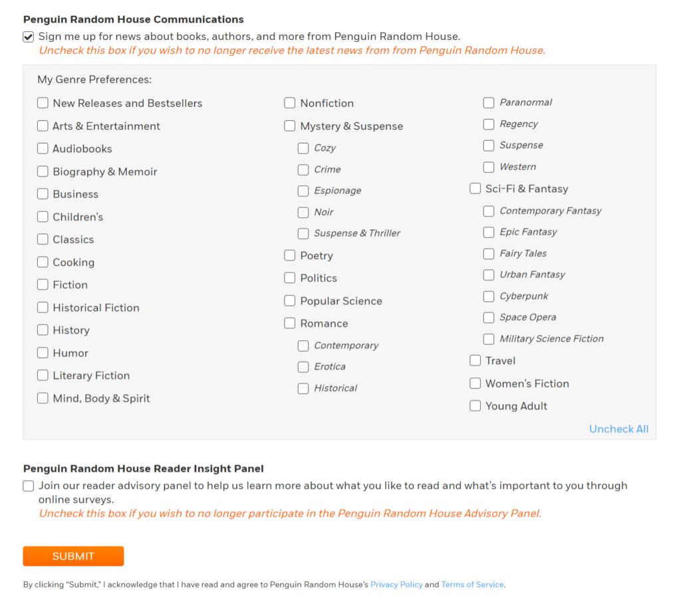681x616 pixels.
Task: Click the Uncheck All link
Action: pyautogui.click(x=618, y=429)
